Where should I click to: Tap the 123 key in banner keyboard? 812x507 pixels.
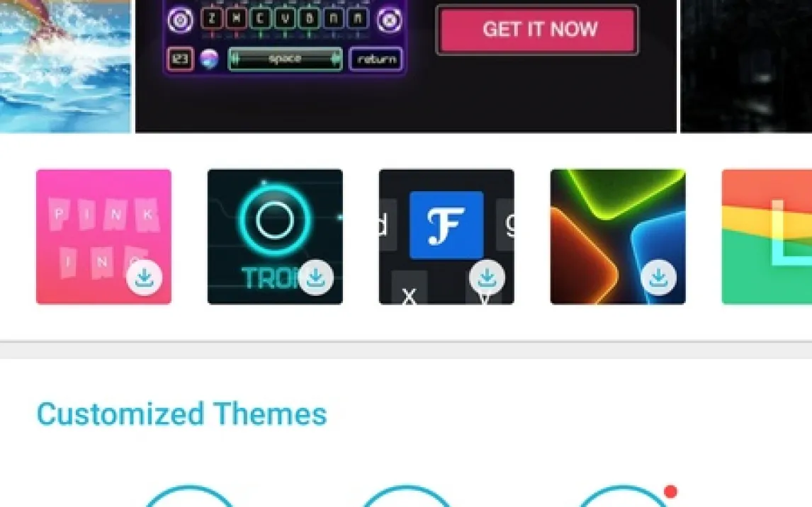pyautogui.click(x=180, y=59)
